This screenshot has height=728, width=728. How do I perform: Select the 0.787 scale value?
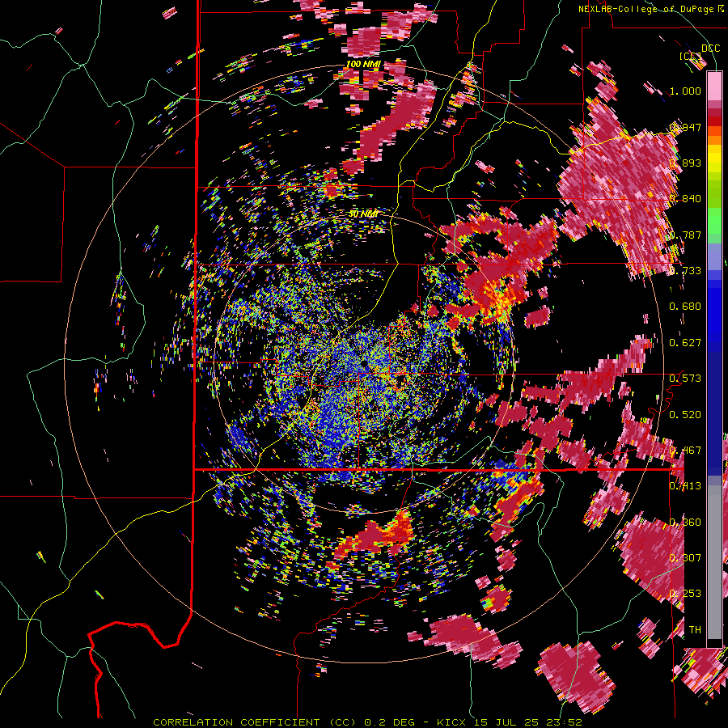pos(685,235)
